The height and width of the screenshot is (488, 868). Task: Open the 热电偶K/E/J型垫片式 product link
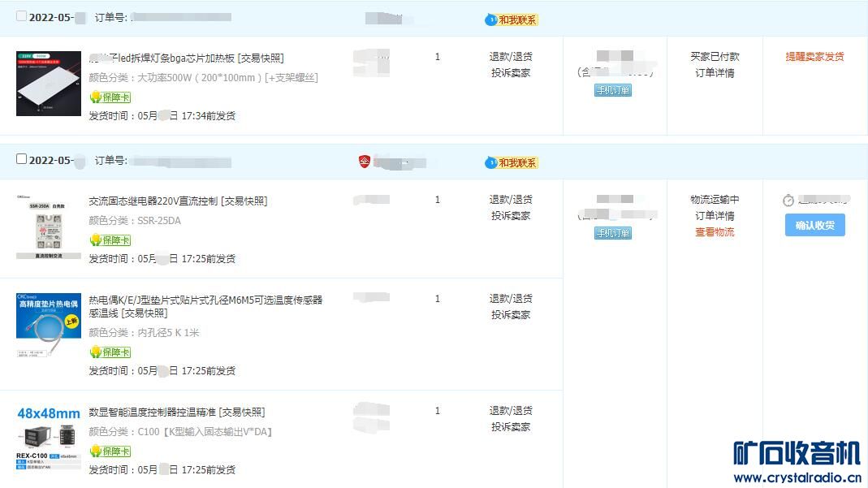pos(206,306)
